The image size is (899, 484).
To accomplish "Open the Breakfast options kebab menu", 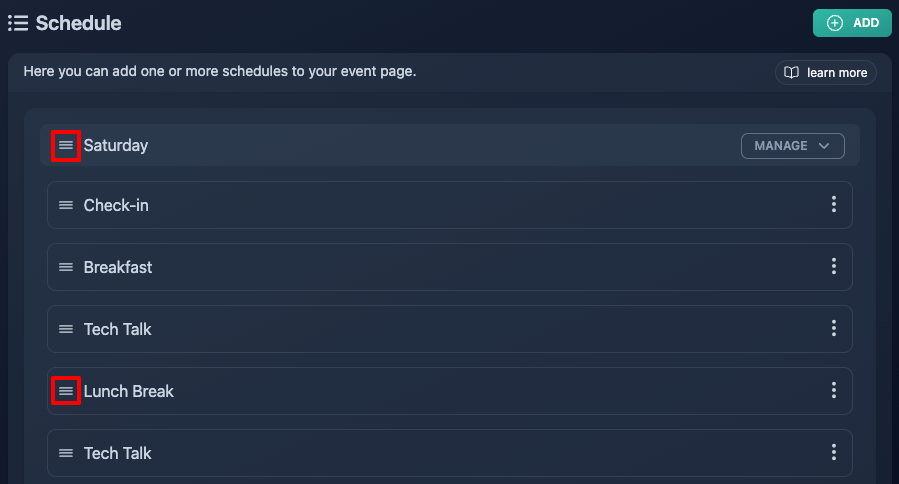I will click(x=834, y=266).
